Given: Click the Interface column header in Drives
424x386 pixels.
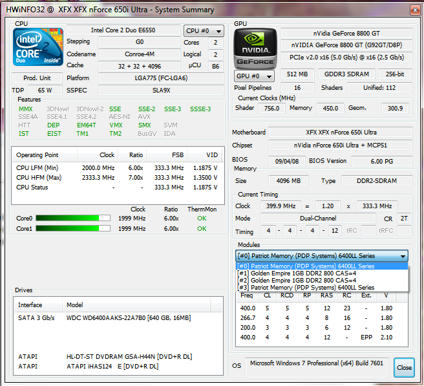Looking at the screenshot, I should pos(38,305).
